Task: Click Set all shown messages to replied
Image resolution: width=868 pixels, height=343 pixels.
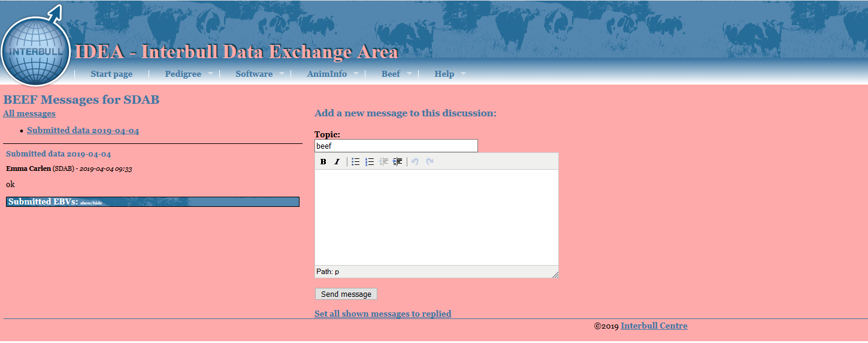Action: (383, 314)
